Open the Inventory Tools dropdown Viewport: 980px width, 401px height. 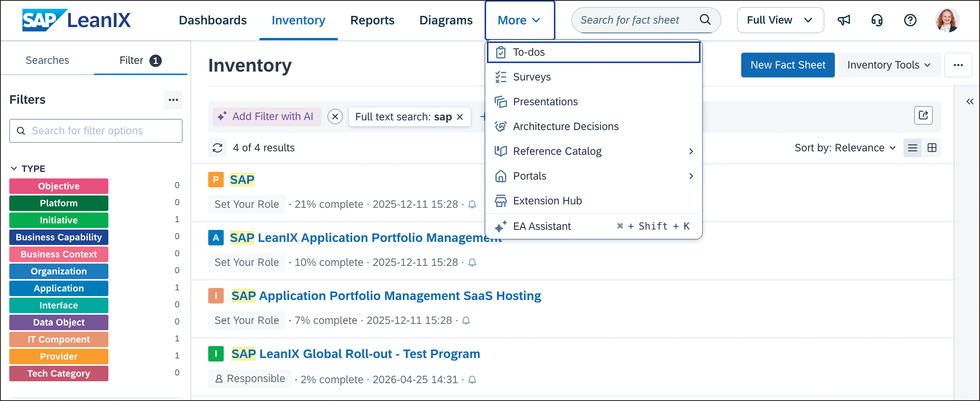click(x=889, y=65)
